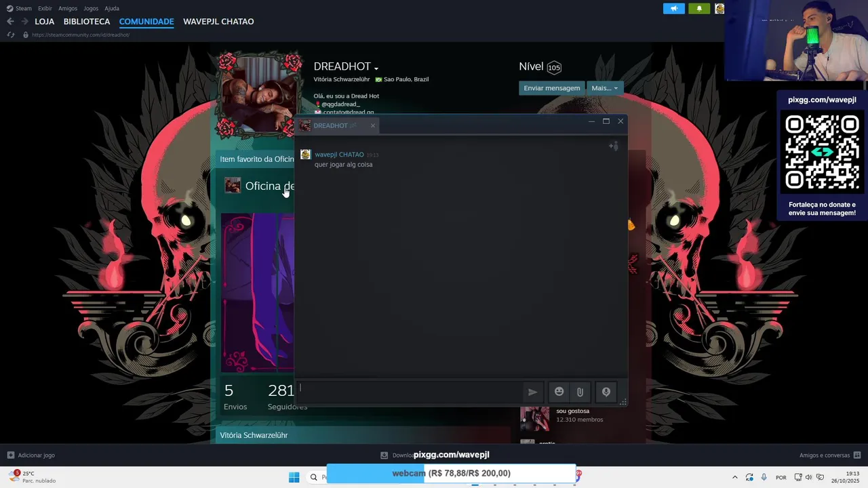Click Adicionar jogo at bottom left
The image size is (868, 488).
click(x=31, y=455)
